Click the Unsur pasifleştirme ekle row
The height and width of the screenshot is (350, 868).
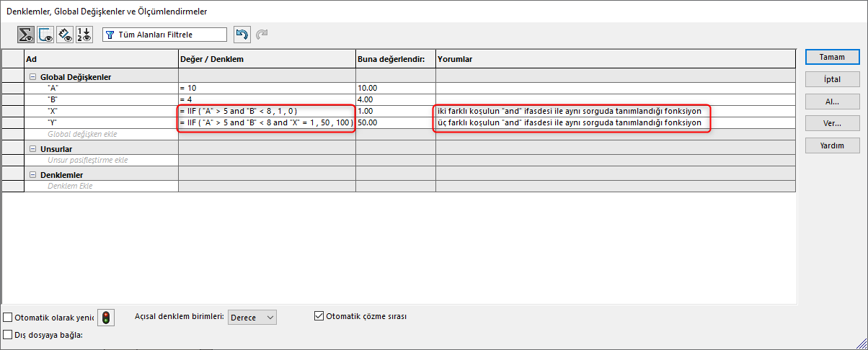click(101, 160)
